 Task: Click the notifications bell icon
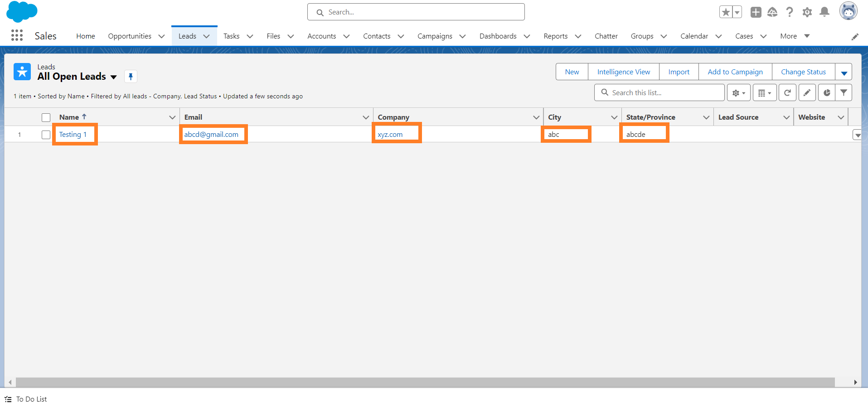824,12
